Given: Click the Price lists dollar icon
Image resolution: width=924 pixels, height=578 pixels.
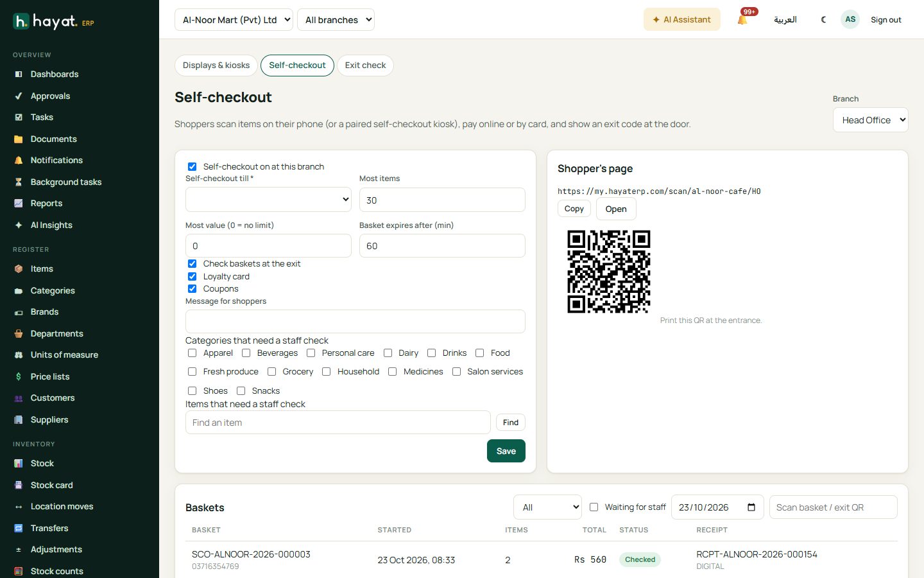Looking at the screenshot, I should (x=19, y=377).
